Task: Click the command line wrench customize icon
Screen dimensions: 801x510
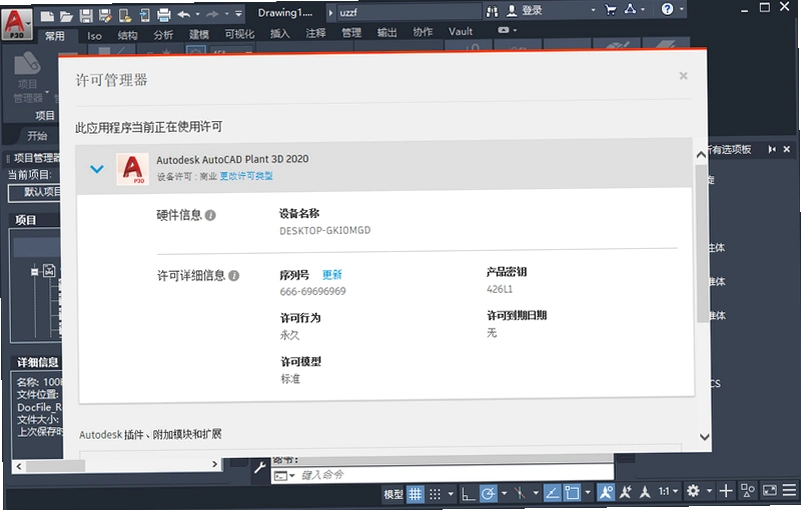Action: tap(260, 467)
